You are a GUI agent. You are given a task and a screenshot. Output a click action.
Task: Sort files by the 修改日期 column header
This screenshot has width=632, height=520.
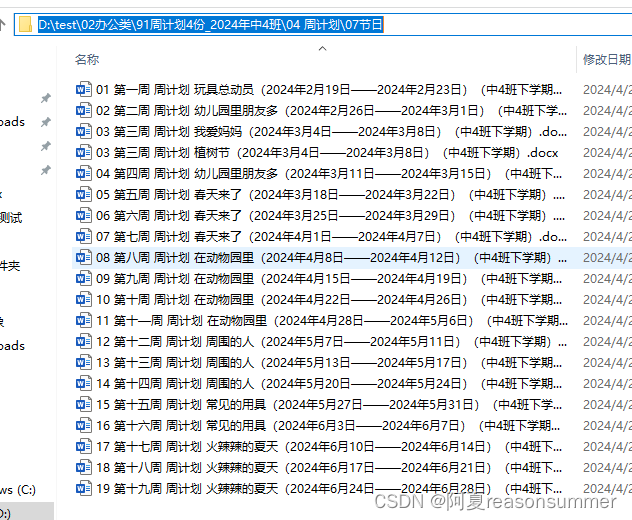[x=607, y=60]
